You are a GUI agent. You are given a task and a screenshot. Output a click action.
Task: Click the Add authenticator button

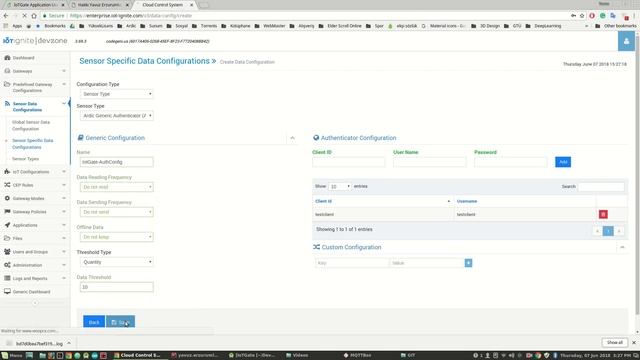point(563,162)
